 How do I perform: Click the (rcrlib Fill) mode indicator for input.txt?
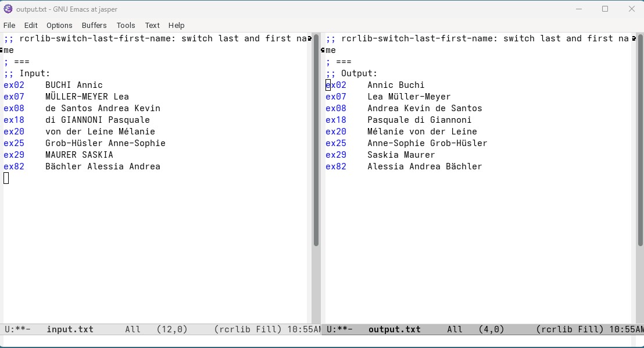[x=248, y=329]
